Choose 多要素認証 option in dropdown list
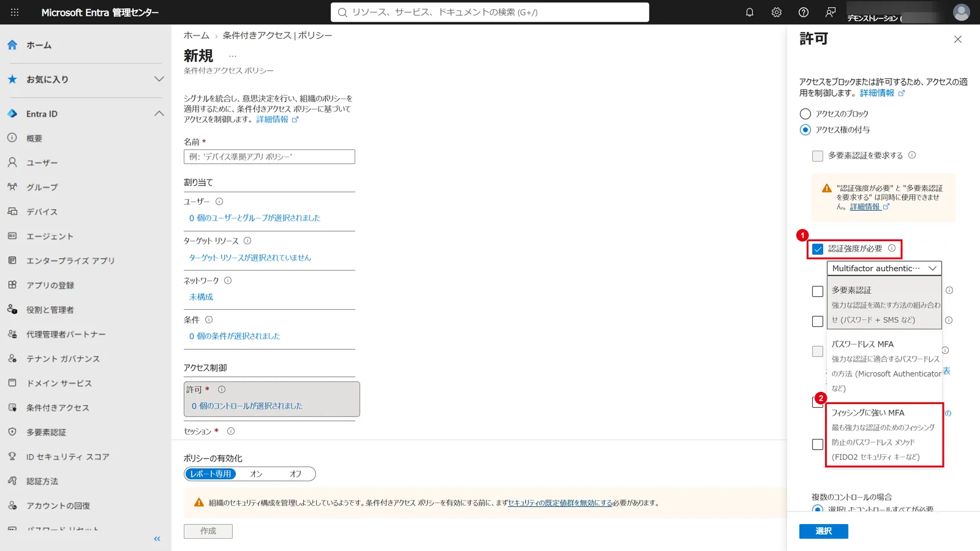 [x=884, y=304]
